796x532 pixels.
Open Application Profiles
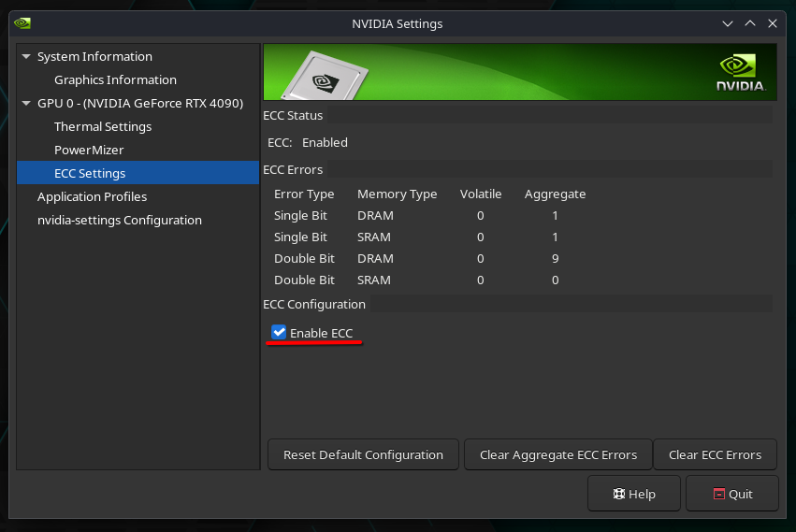(x=92, y=196)
